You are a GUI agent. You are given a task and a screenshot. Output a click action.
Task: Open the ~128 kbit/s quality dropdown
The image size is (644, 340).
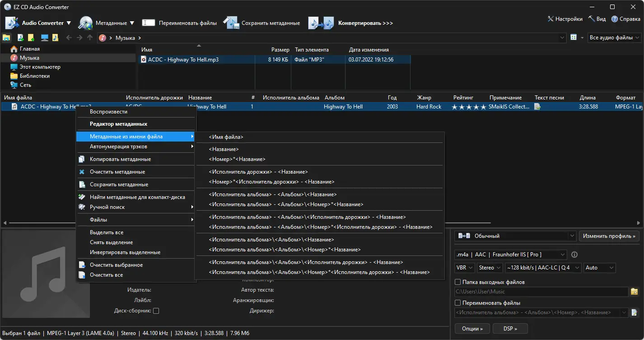[x=543, y=268]
